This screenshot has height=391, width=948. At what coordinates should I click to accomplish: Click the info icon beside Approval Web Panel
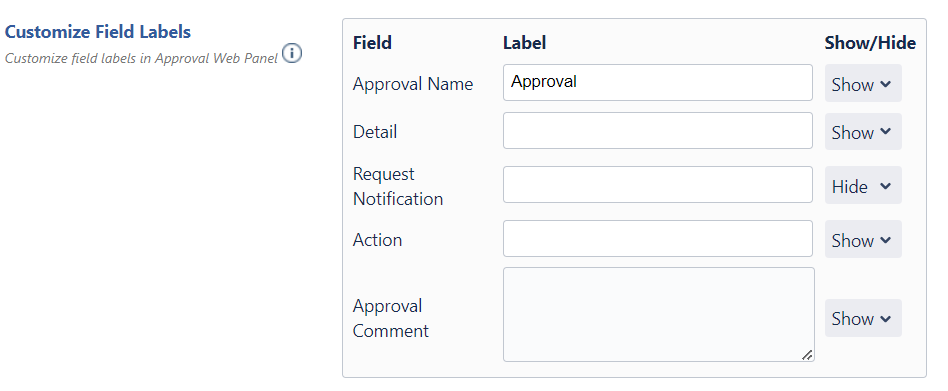coord(291,54)
